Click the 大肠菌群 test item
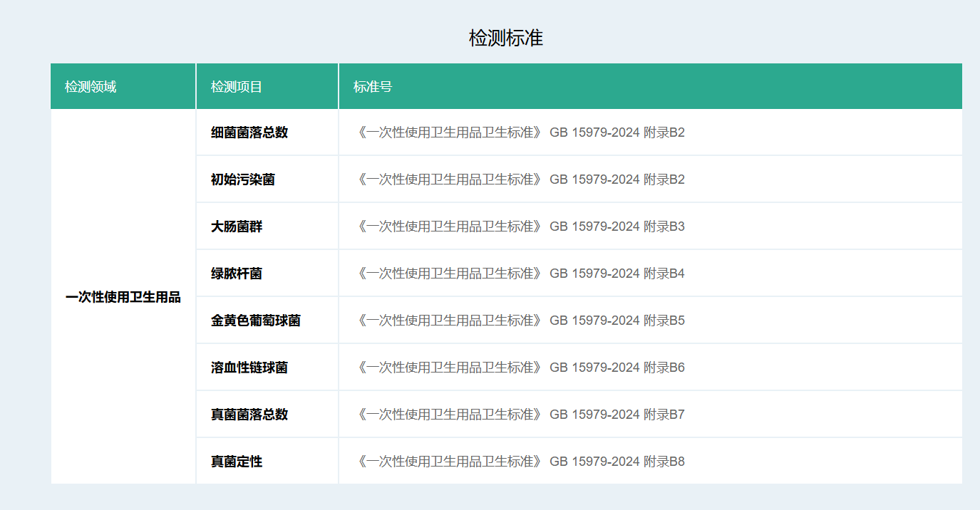Viewport: 980px width, 510px height. click(x=237, y=227)
